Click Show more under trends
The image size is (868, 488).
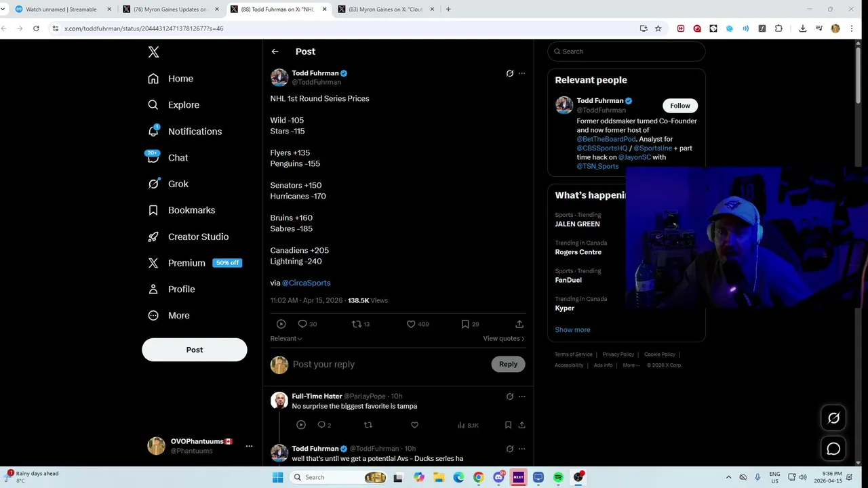[572, 329]
